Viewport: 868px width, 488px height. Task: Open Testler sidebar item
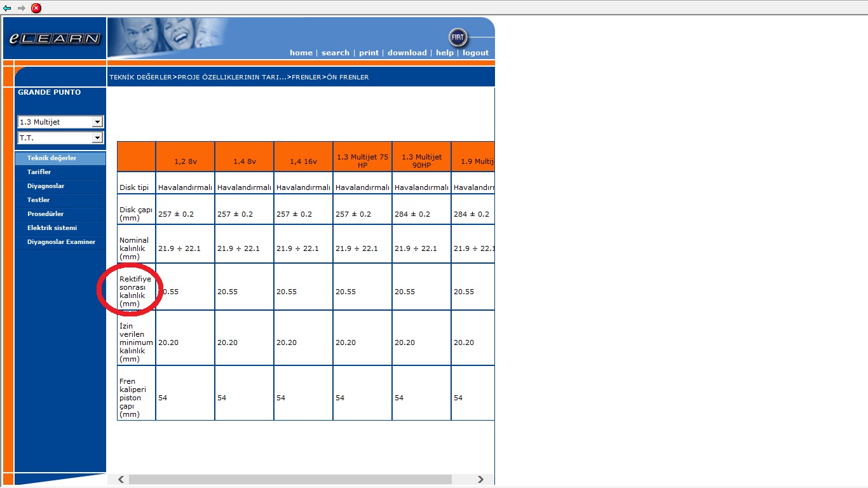[x=60, y=200]
